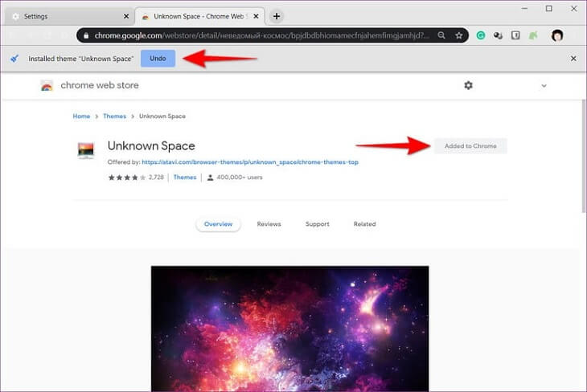
Task: Bookmark this page with the star icon
Action: 458,35
